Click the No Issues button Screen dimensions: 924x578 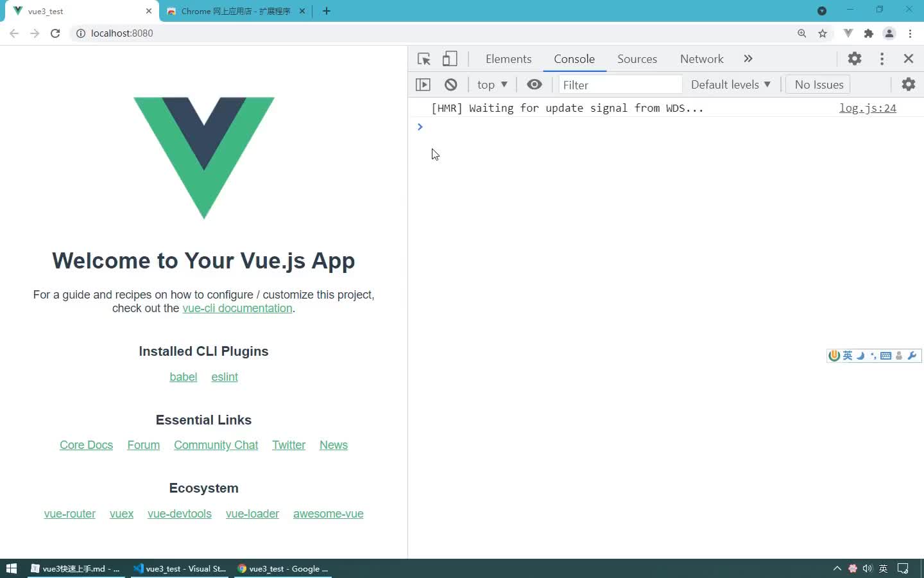(x=819, y=85)
